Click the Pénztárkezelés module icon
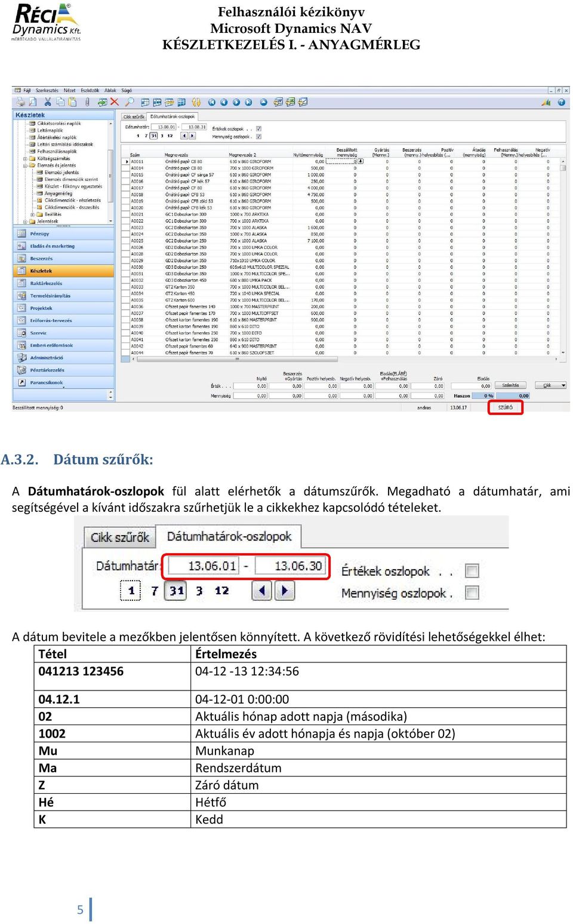The image size is (573, 924). [x=22, y=370]
